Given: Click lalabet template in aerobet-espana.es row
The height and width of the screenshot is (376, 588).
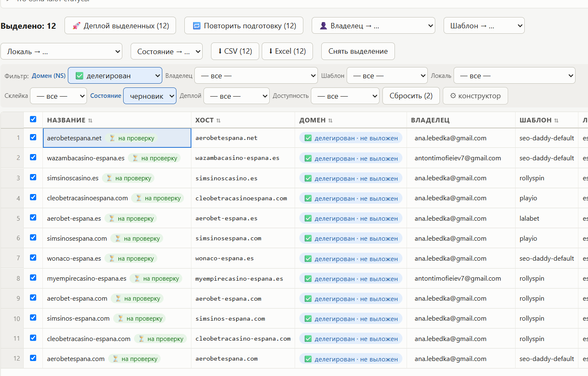Looking at the screenshot, I should click(x=529, y=218).
